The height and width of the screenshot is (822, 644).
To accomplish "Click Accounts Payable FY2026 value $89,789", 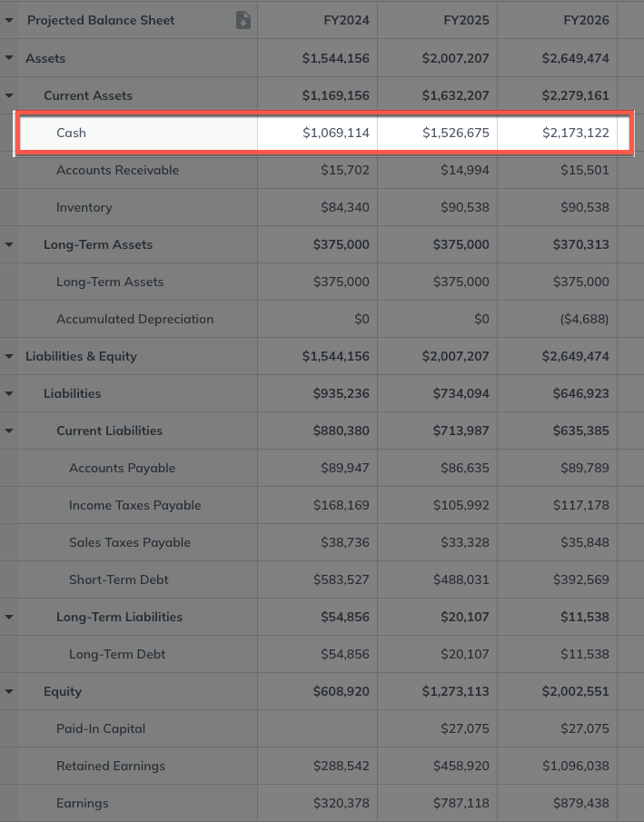I will tap(585, 468).
